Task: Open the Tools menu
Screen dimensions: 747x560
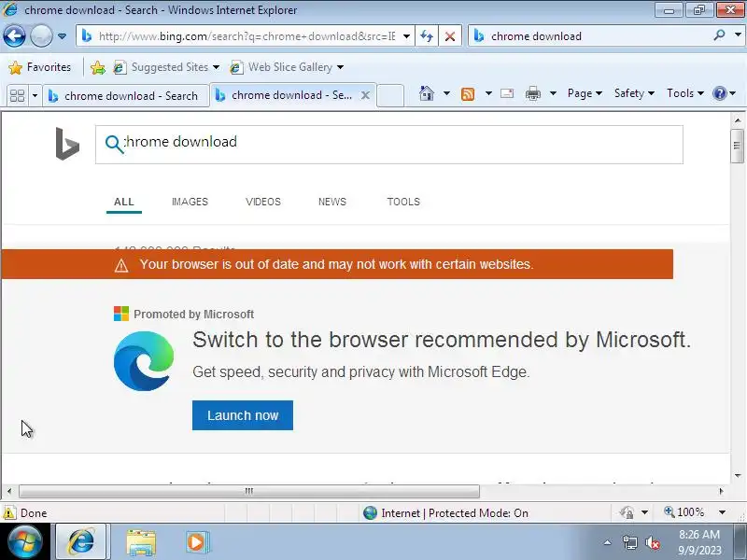Action: tap(685, 93)
